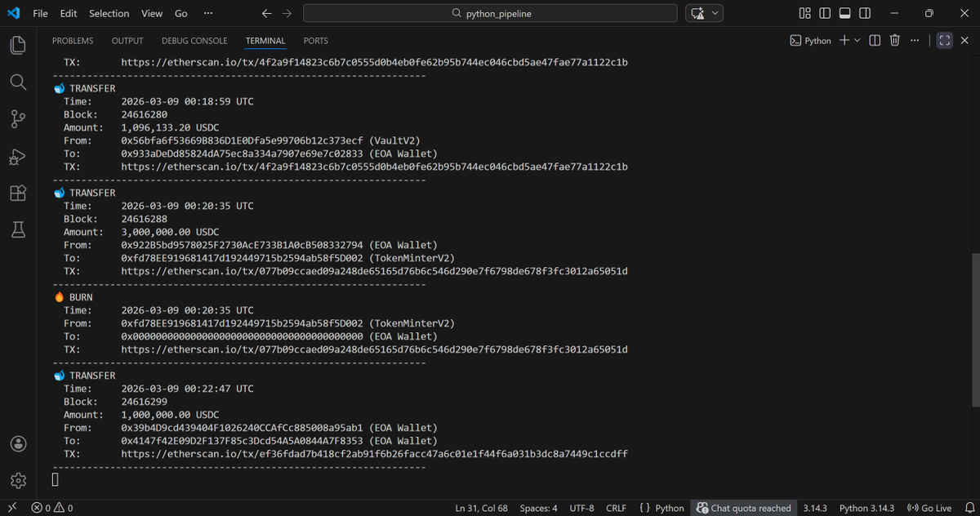Select timestamp 2026-03-09 00:22:47 UTC

(187, 389)
